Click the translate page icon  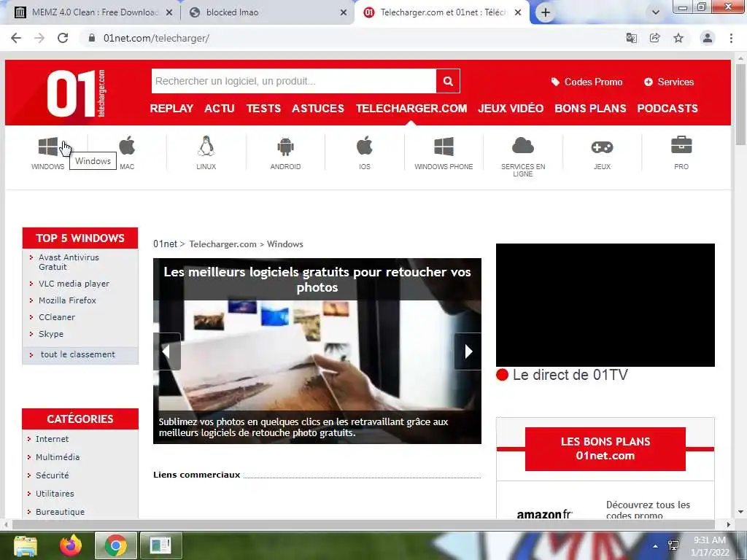632,38
